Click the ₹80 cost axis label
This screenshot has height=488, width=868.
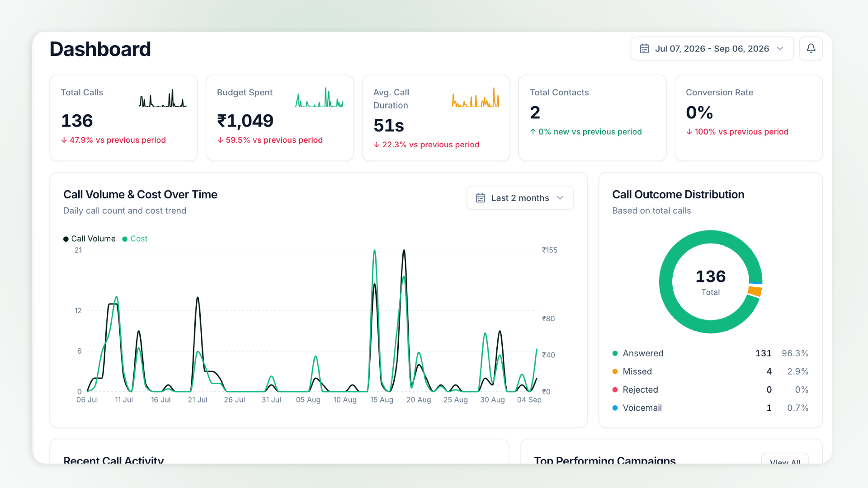(548, 319)
